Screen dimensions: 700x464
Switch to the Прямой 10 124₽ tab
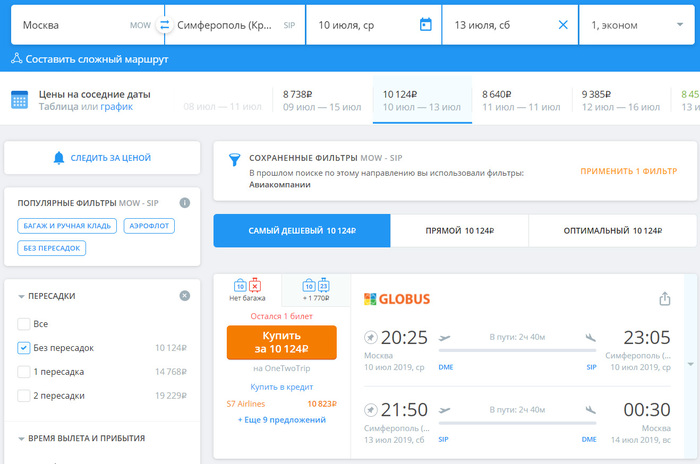tap(459, 231)
